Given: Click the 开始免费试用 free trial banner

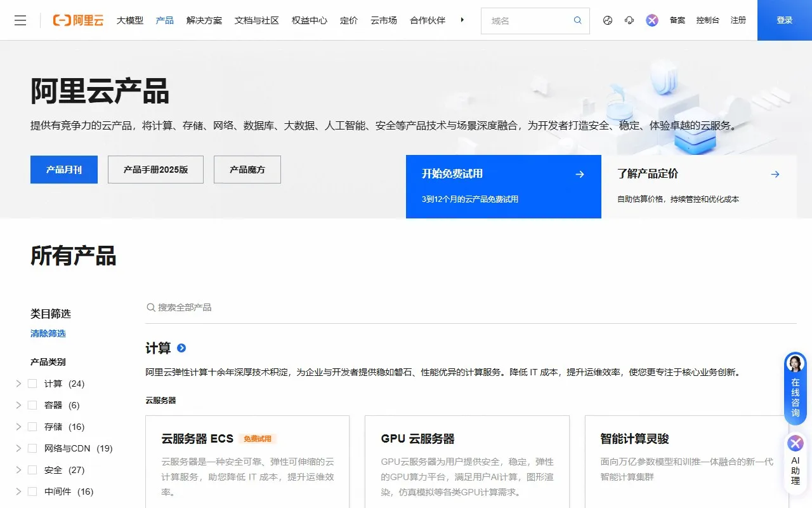Looking at the screenshot, I should tap(503, 186).
